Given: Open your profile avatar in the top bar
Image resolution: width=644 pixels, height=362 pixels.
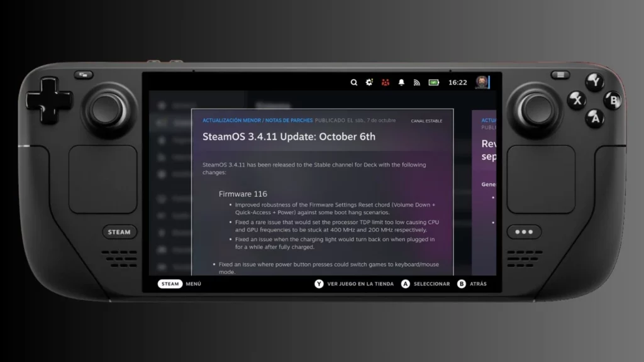Looking at the screenshot, I should tap(482, 82).
